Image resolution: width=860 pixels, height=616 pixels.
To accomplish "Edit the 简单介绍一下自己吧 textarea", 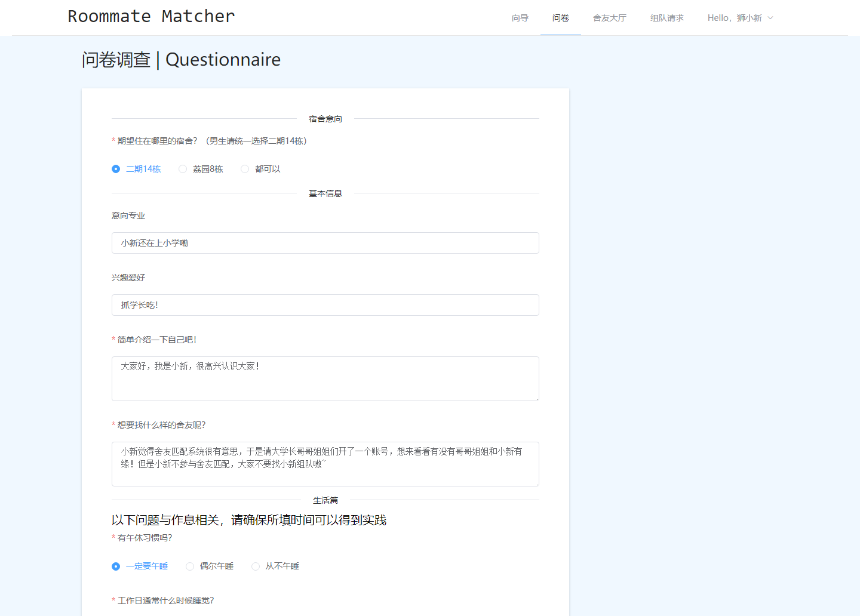I will [x=325, y=378].
